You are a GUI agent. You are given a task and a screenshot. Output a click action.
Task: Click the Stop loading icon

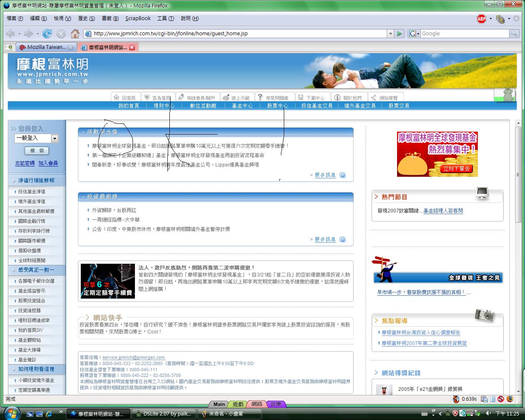pyautogui.click(x=61, y=34)
